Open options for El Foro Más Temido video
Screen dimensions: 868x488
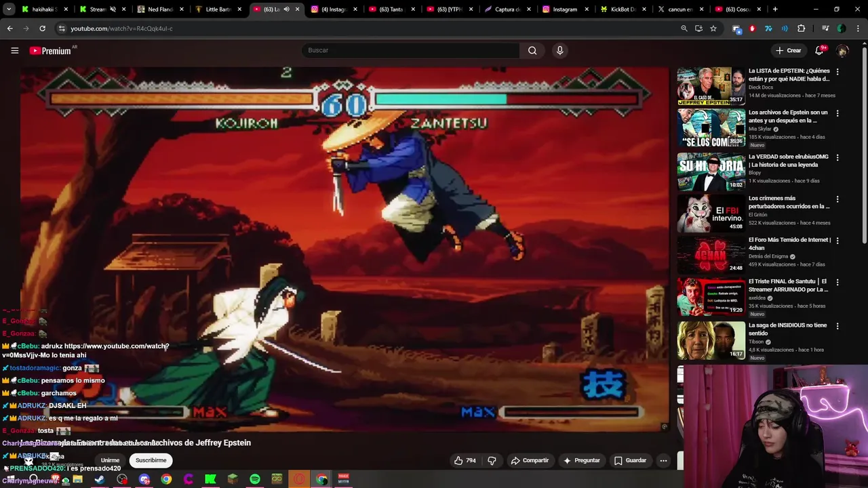837,241
